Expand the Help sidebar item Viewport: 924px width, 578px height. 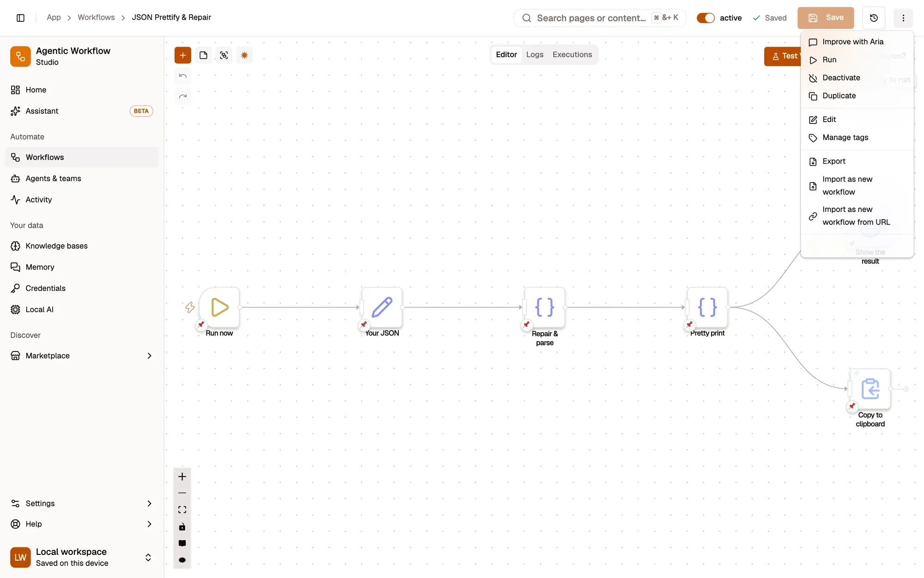tap(82, 524)
